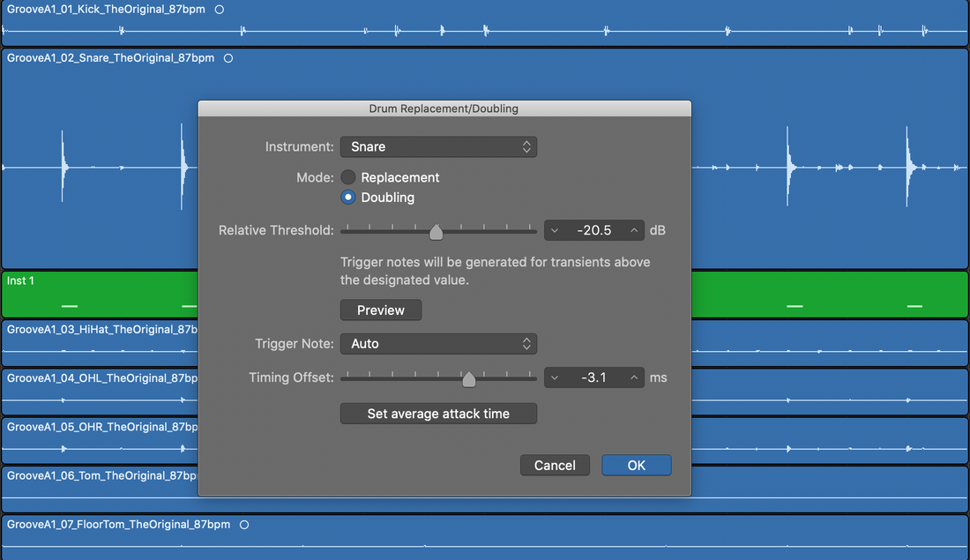Open the Instrument dropdown showing Snare
970x560 pixels.
(438, 147)
